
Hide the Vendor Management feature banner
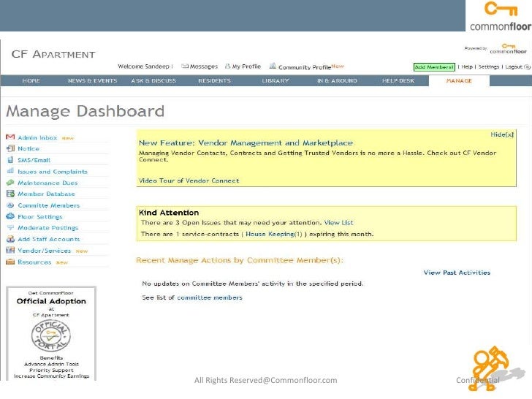click(x=502, y=134)
